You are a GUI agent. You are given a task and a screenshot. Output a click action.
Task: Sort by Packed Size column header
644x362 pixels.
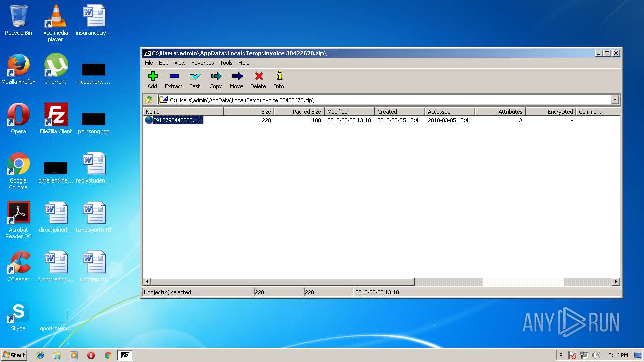(299, 112)
